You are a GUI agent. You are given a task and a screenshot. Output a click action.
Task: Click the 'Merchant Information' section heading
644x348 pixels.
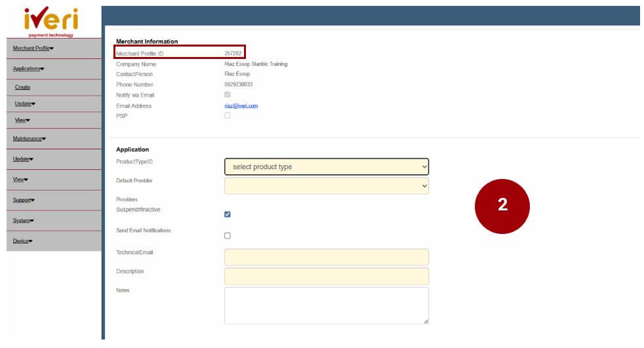pyautogui.click(x=147, y=41)
